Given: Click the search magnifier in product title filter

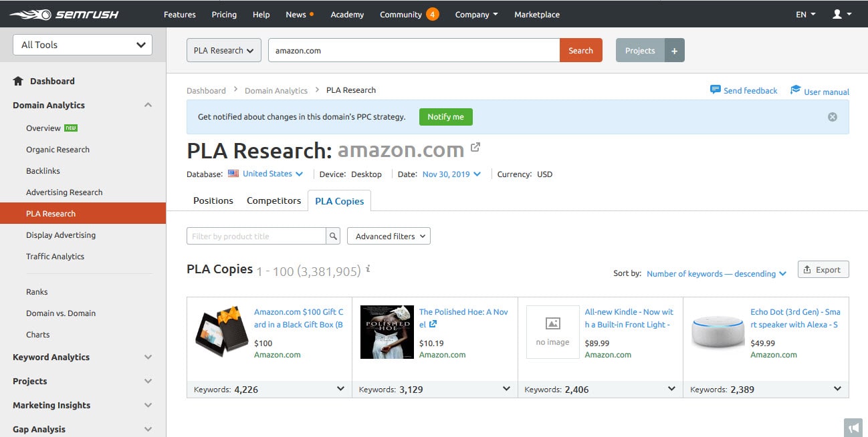Looking at the screenshot, I should 333,236.
